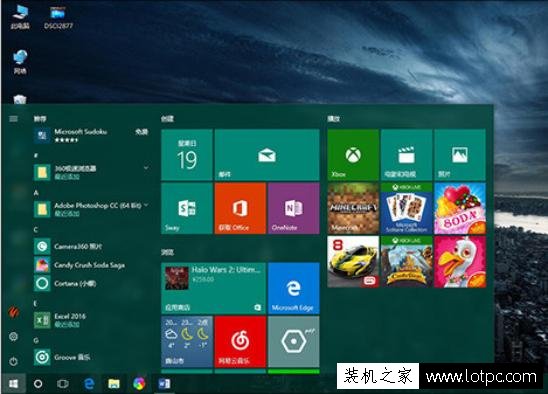Jump to letter G section header

(x=36, y=340)
